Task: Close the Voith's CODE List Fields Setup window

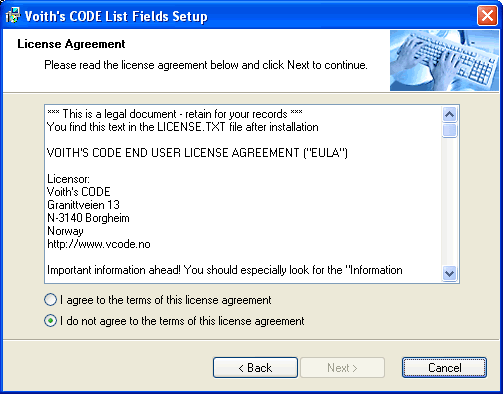Action: coord(487,15)
